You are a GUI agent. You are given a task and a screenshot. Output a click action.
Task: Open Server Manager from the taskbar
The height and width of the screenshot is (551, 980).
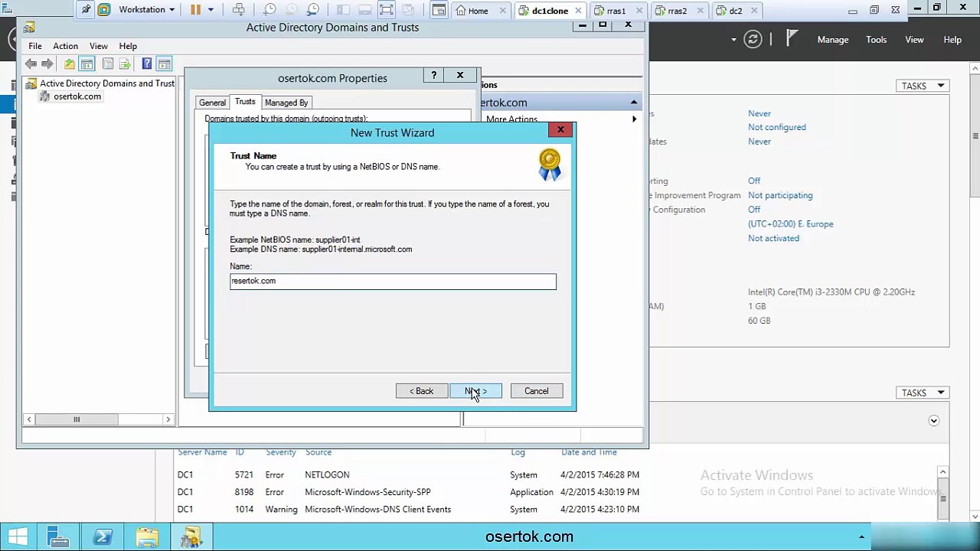tap(59, 537)
